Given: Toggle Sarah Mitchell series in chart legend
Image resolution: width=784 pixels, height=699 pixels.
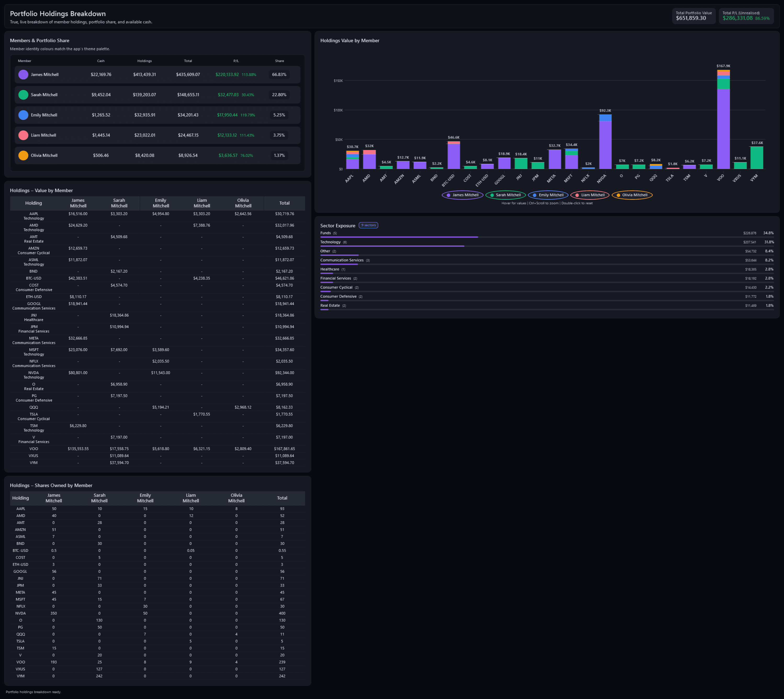Looking at the screenshot, I should 505,195.
